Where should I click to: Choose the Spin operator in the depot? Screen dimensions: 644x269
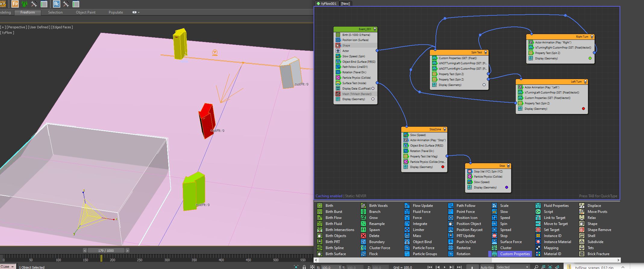[x=504, y=223]
